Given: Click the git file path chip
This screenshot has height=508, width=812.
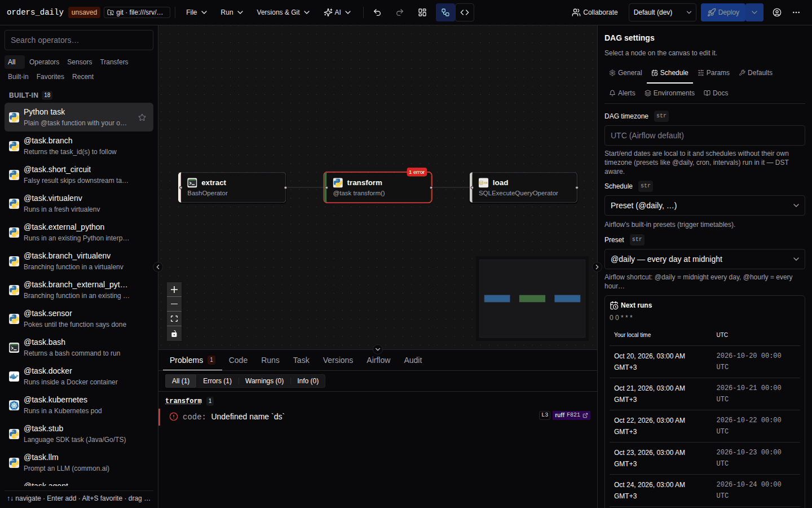Looking at the screenshot, I should (137, 12).
